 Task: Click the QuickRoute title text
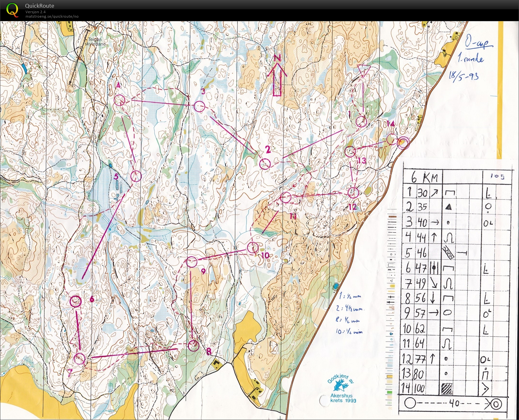click(x=40, y=6)
